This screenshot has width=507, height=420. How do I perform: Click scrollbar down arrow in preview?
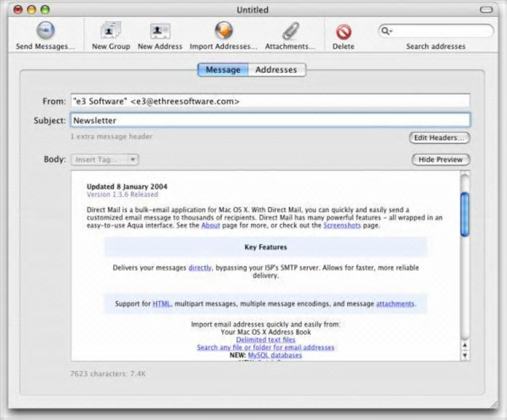(x=465, y=355)
